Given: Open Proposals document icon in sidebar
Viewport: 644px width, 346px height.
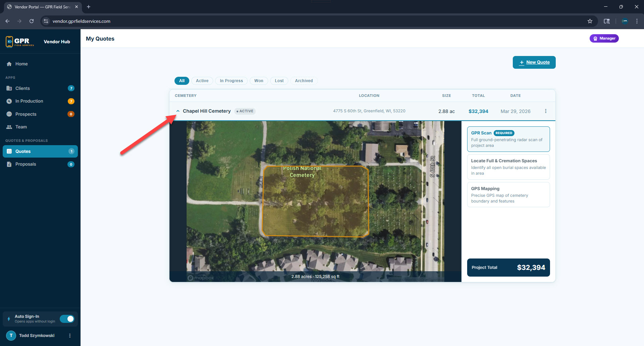Looking at the screenshot, I should coord(9,164).
